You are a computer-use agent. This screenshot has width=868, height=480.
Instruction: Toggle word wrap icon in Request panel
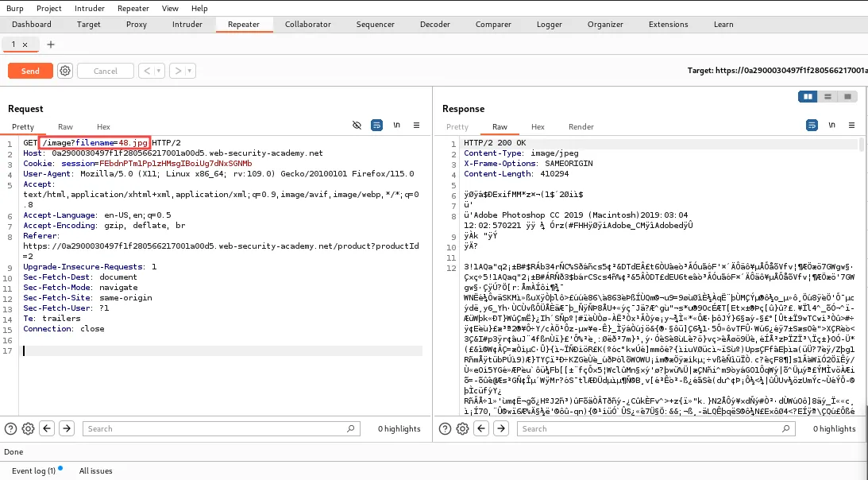[376, 126]
